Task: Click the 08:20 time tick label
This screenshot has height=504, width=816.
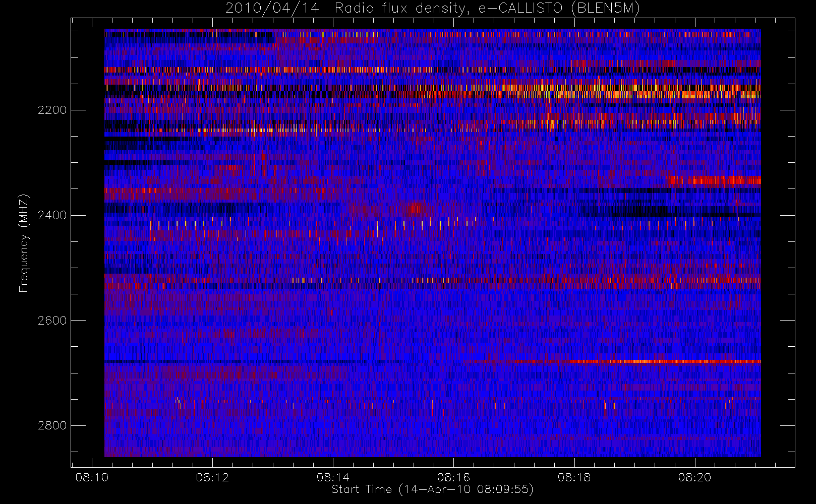Action: tap(694, 477)
